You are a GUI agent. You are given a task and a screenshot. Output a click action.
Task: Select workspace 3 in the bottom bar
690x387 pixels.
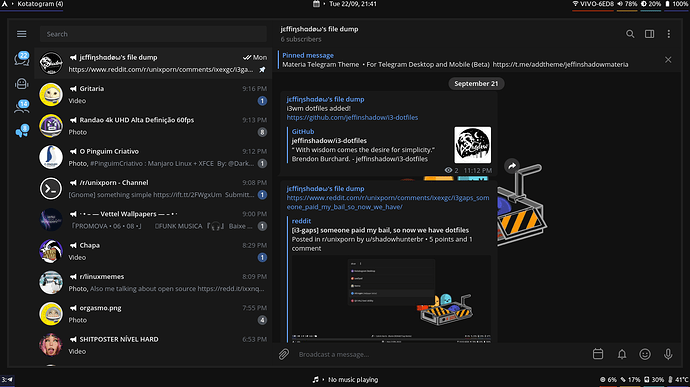click(7, 380)
